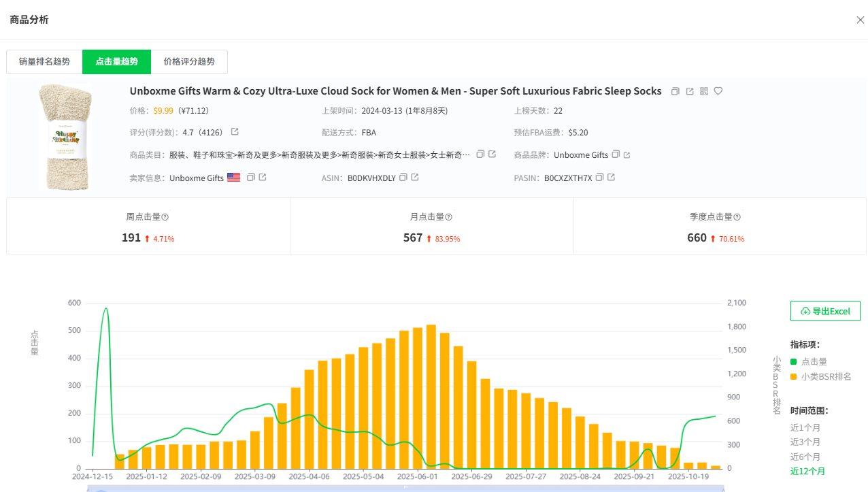Screen dimensions: 868x492
Task: Toggle the 小类BSR排名 legend series
Action: tap(825, 376)
